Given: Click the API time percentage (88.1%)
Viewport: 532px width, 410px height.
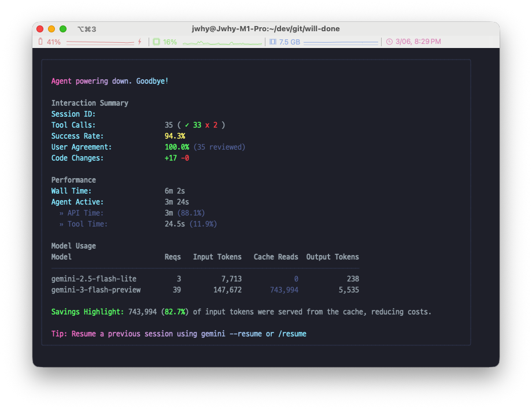Looking at the screenshot, I should (x=191, y=213).
